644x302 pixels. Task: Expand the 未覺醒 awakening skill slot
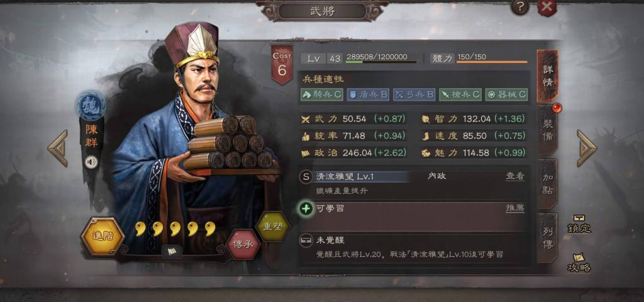point(414,247)
